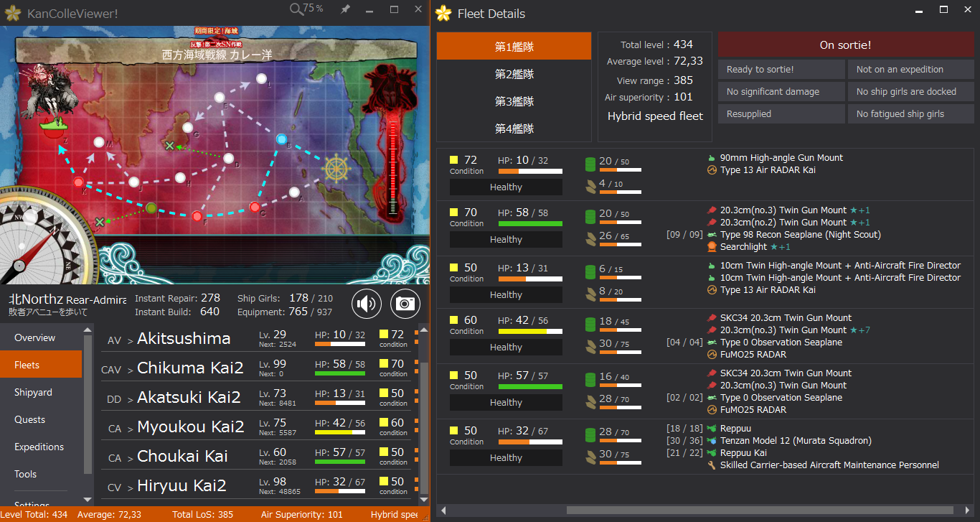Open the Tools sidebar tab
The width and height of the screenshot is (980, 522).
[x=41, y=474]
